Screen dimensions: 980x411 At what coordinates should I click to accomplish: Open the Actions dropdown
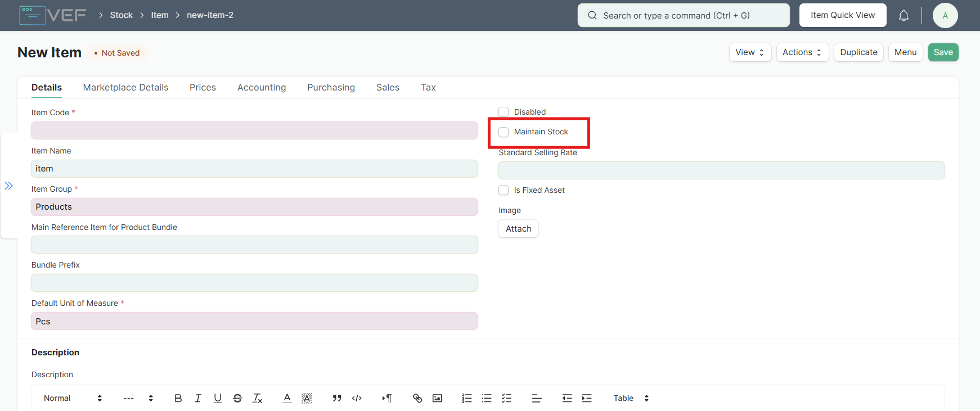(x=802, y=52)
